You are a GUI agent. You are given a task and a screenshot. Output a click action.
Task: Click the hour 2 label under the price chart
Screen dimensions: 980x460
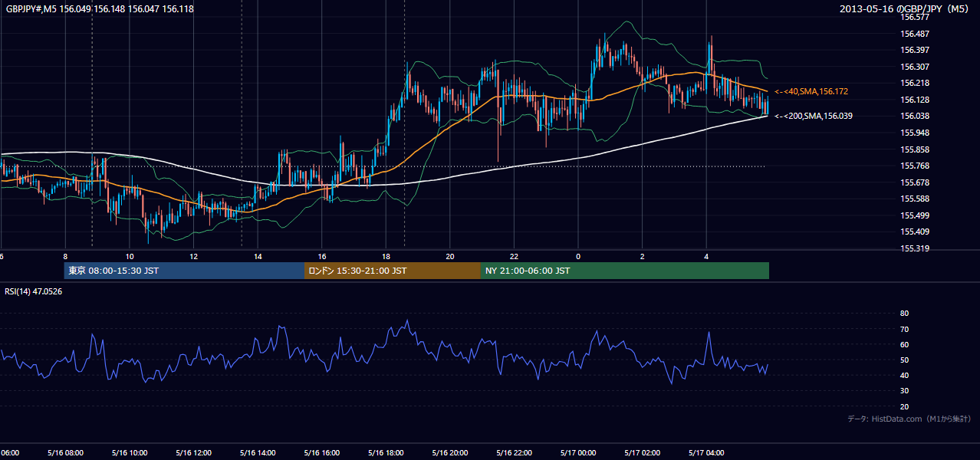coord(643,256)
